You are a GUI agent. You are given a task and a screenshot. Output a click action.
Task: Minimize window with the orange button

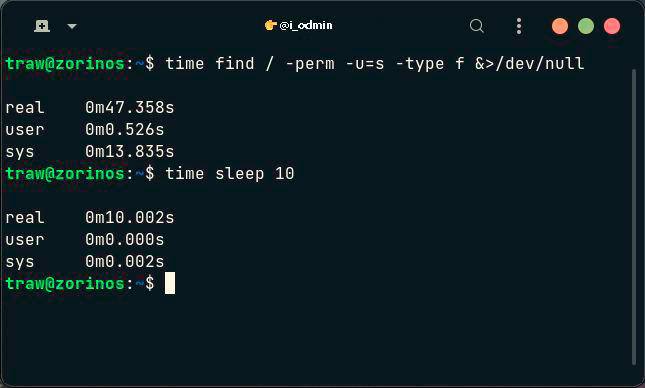[x=559, y=26]
